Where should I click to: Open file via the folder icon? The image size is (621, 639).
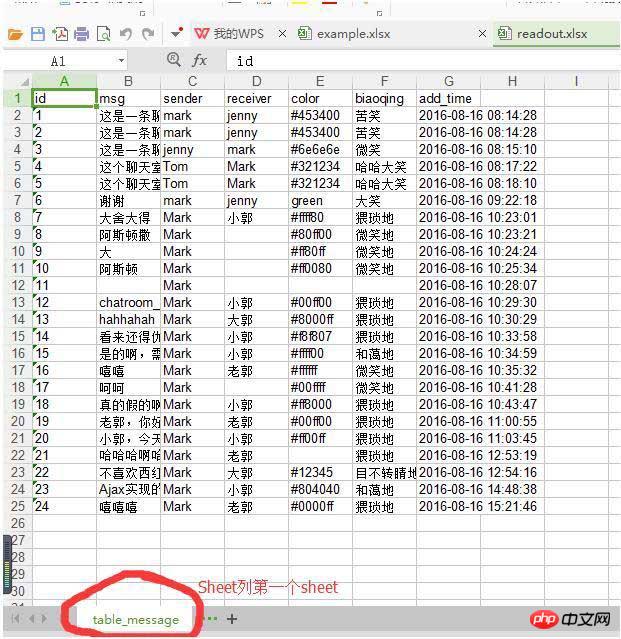click(15, 34)
